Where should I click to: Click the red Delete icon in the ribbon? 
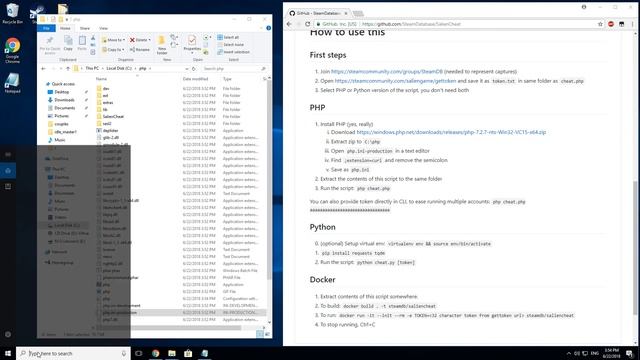tap(132, 40)
